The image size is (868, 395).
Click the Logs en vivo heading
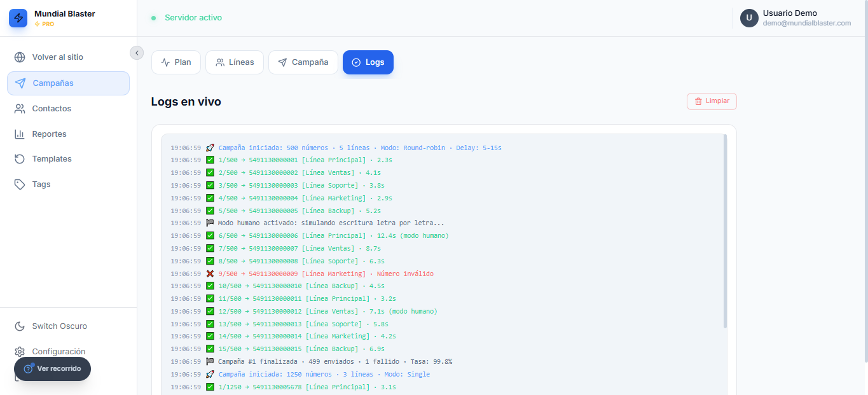(186, 102)
